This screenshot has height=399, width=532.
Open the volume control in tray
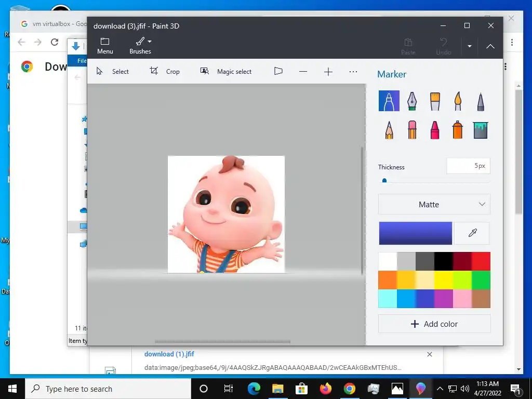tap(465, 389)
